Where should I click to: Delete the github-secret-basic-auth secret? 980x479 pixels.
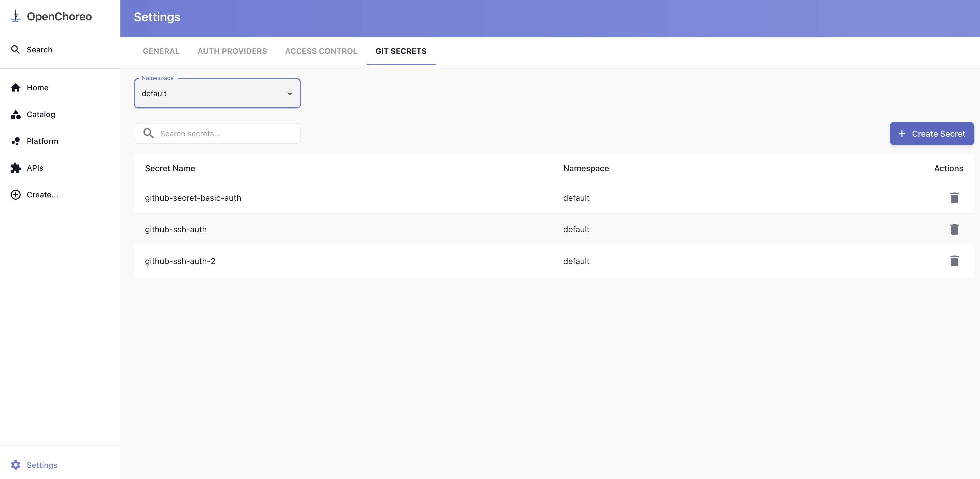click(954, 198)
